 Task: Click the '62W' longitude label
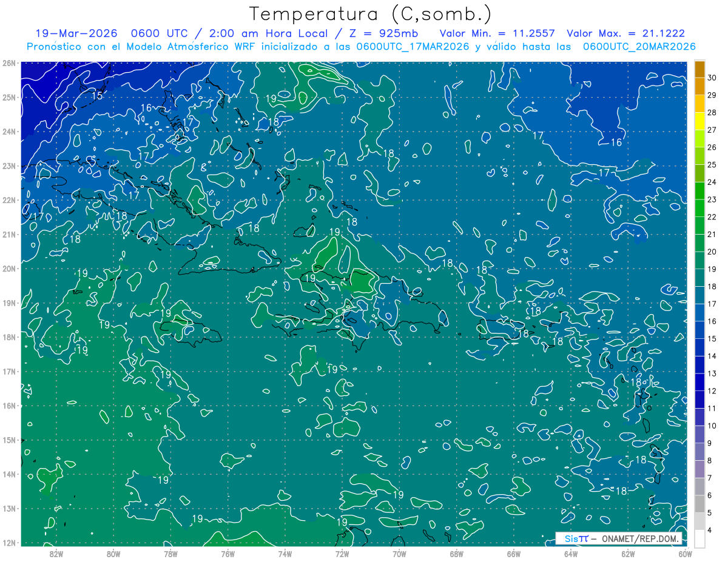tap(628, 553)
